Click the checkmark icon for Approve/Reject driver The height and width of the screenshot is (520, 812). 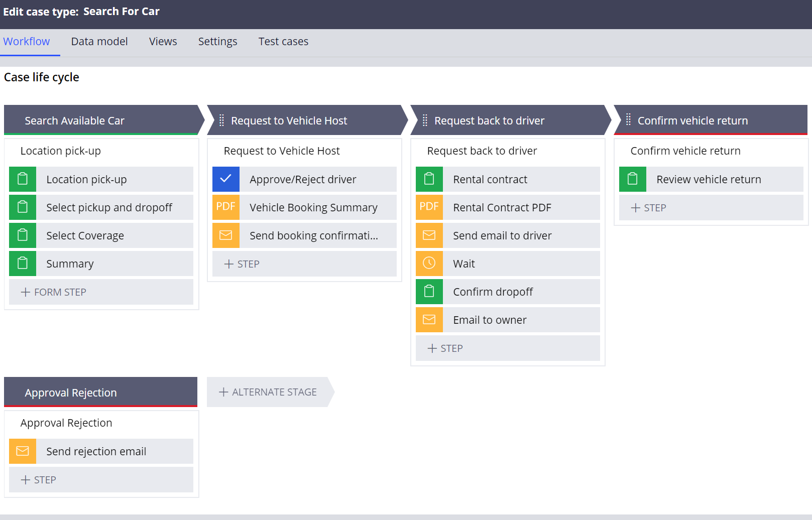pyautogui.click(x=226, y=179)
